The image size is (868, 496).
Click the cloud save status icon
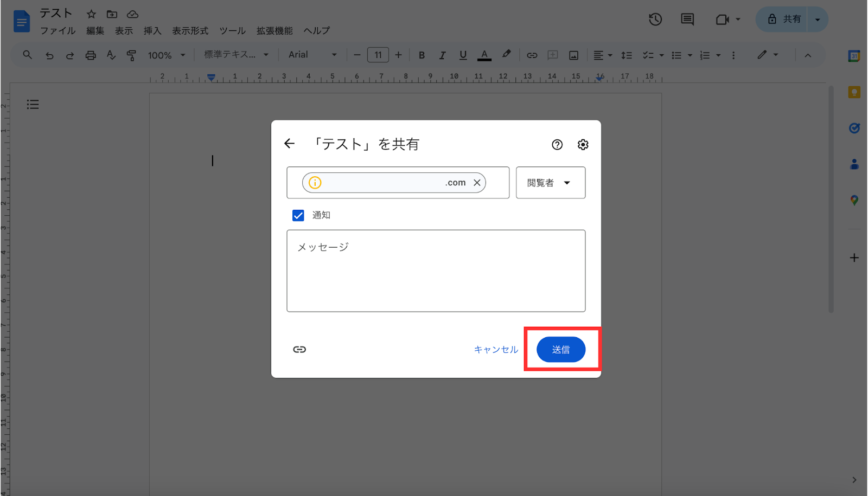click(132, 14)
